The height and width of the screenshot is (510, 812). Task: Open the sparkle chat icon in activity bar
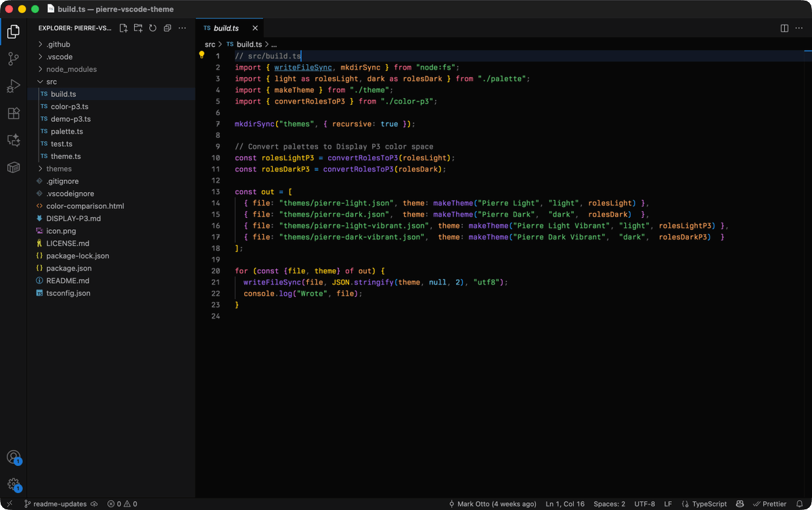pos(14,140)
